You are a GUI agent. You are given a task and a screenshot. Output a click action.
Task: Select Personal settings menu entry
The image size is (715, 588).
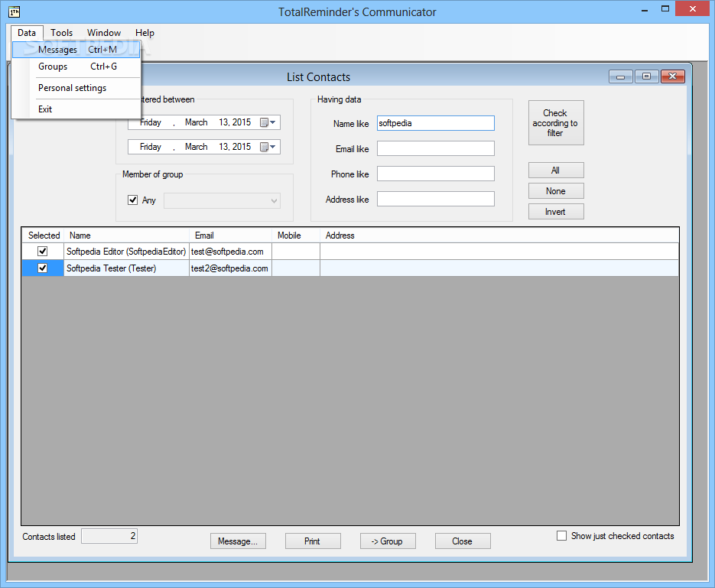pos(76,88)
